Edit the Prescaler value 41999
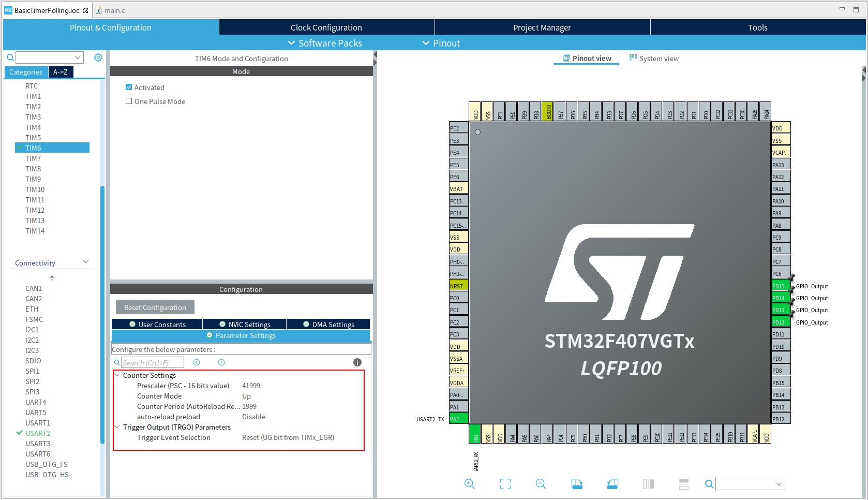The height and width of the screenshot is (500, 868). 251,386
